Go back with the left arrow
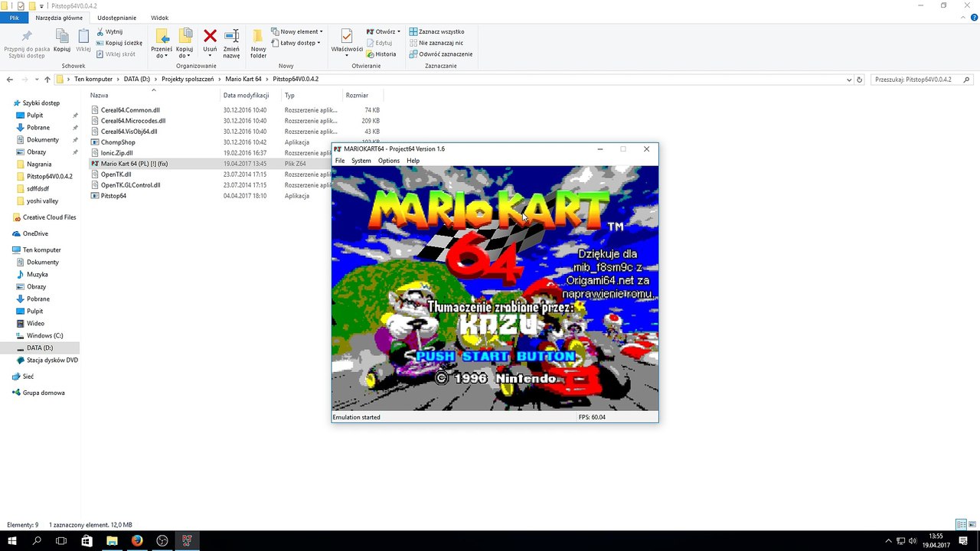The height and width of the screenshot is (551, 980). (x=10, y=80)
